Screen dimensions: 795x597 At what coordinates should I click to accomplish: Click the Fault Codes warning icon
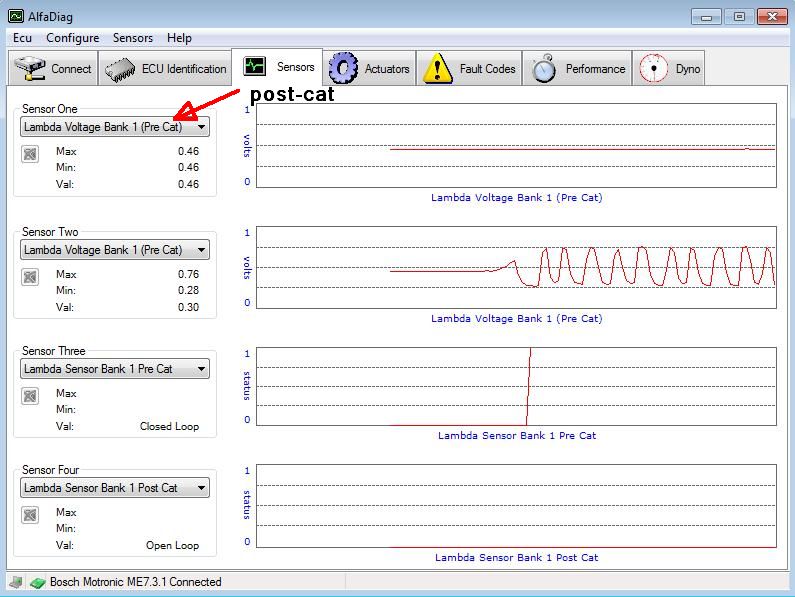click(437, 69)
